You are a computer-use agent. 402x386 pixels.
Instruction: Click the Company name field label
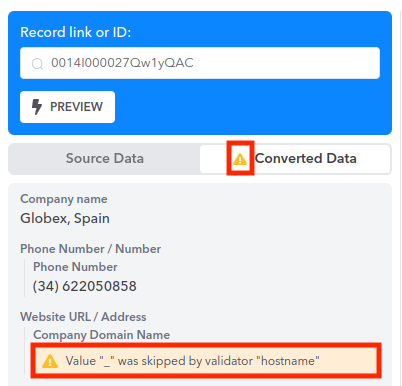tap(64, 199)
